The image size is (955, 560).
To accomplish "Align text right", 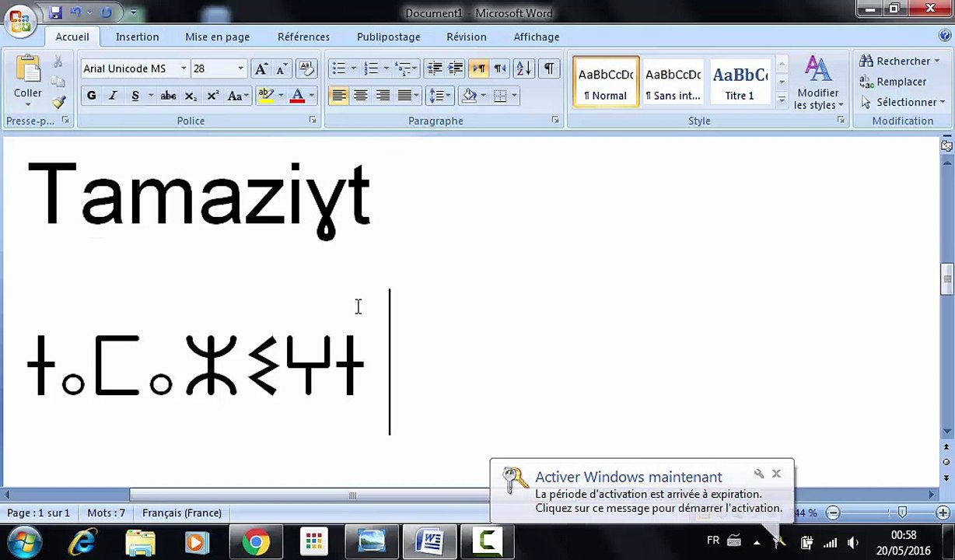I will 383,96.
